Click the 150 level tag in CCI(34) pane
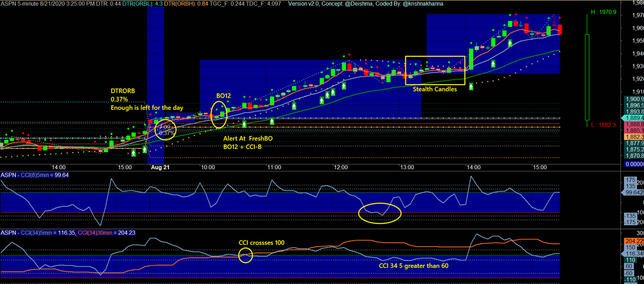The image size is (644, 284). click(630, 248)
